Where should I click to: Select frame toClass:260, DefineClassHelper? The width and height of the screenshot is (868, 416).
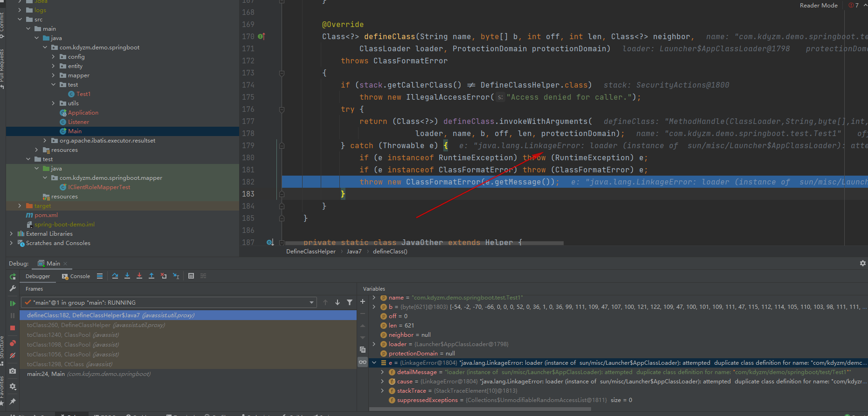[x=188, y=325]
